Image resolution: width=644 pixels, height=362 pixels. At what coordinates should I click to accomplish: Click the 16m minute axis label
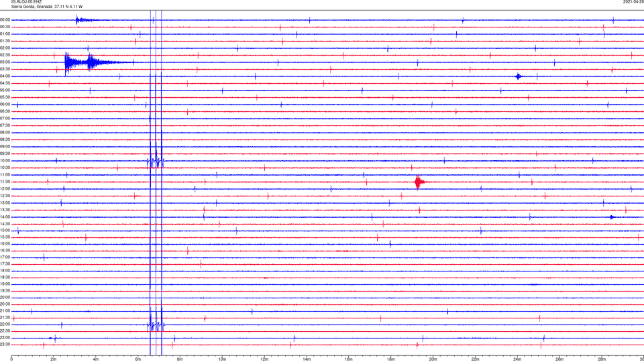click(348, 359)
